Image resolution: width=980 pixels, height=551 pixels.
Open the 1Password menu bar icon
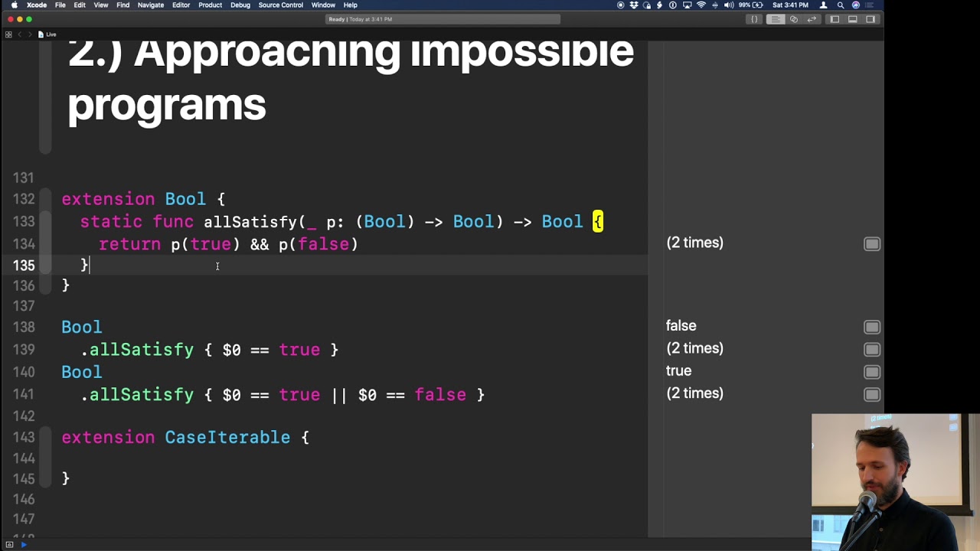pyautogui.click(x=673, y=5)
